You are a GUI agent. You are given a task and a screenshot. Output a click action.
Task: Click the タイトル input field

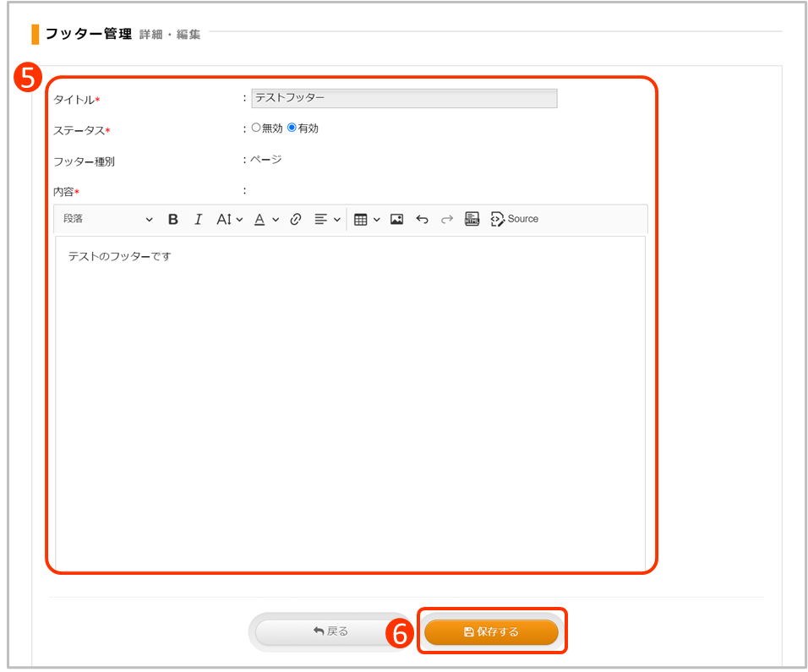click(404, 98)
